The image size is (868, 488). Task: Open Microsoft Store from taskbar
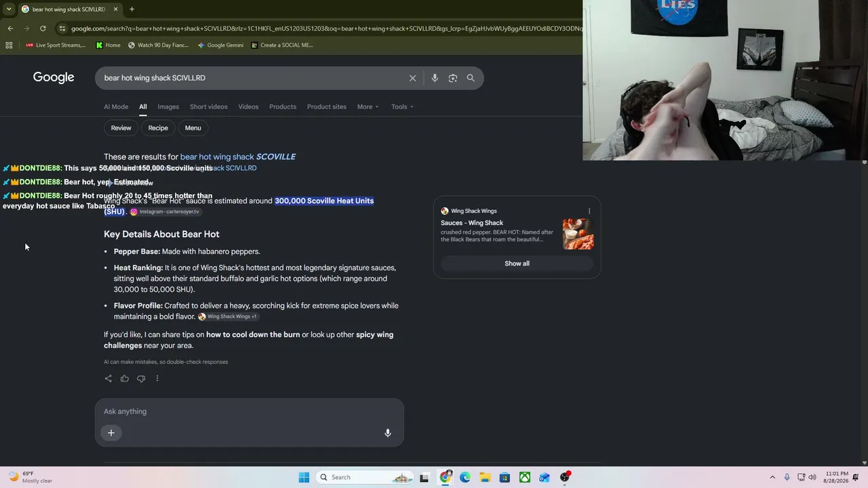pos(505,477)
